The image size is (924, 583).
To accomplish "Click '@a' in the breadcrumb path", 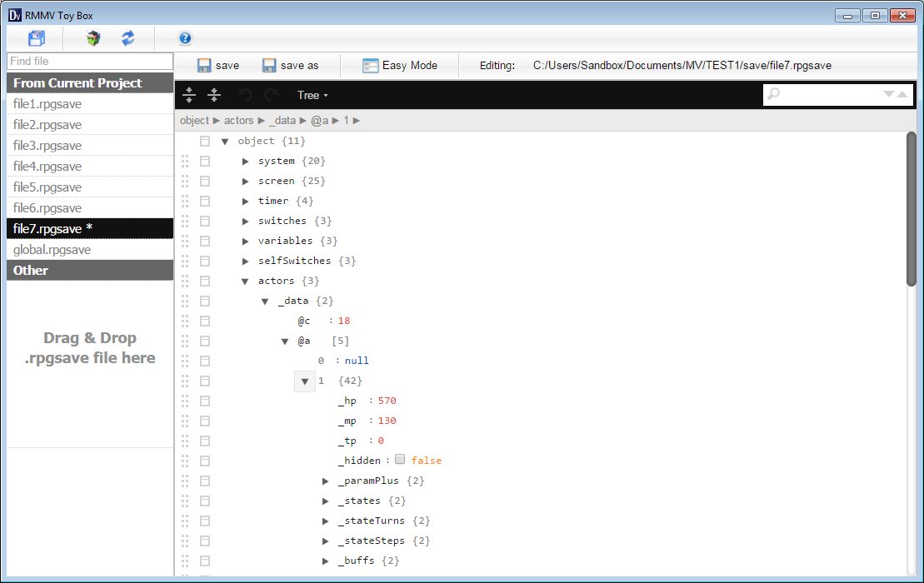I will point(319,120).
